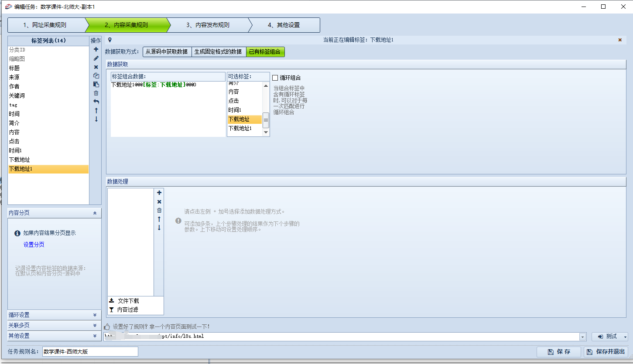Click the orange close icon of tag editor
Image resolution: width=633 pixels, height=364 pixels.
(620, 40)
